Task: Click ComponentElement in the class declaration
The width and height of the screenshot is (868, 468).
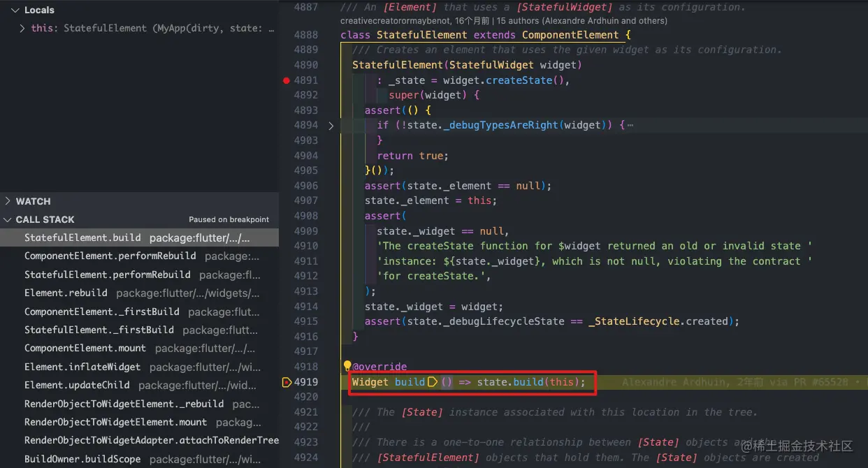Action: (x=570, y=35)
